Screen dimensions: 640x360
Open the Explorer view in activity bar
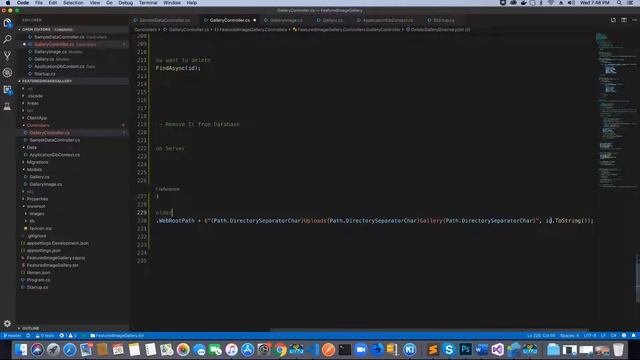[7, 23]
